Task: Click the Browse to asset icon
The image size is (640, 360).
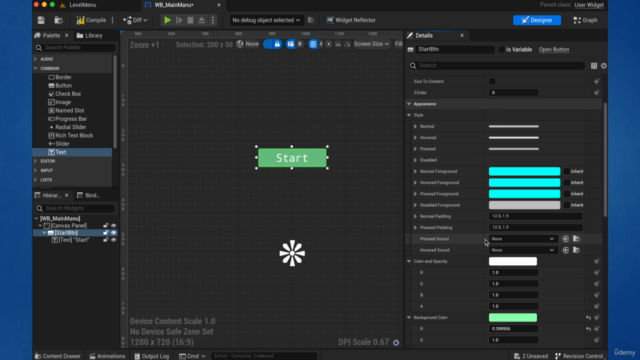Action: pos(58,20)
